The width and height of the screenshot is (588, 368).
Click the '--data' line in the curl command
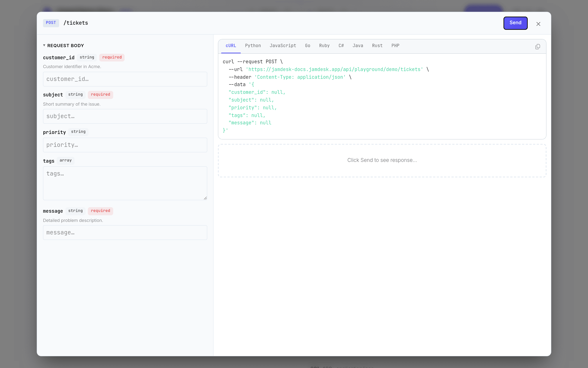[241, 85]
